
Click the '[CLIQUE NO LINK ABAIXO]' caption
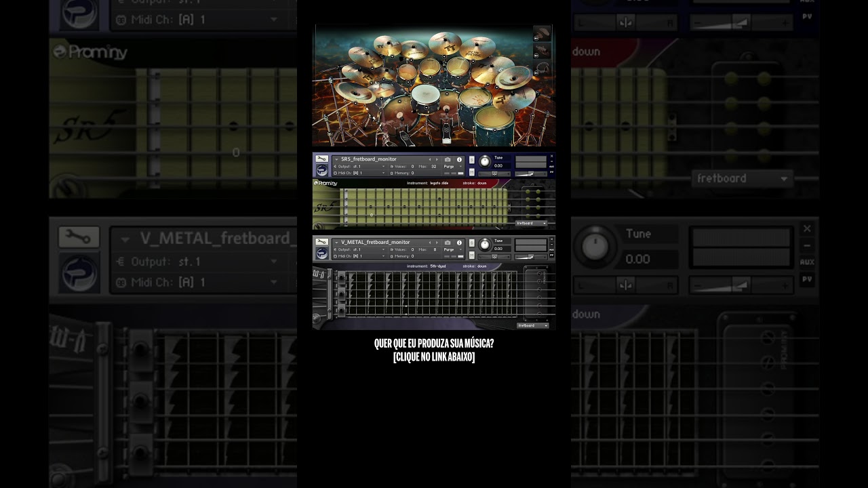pyautogui.click(x=434, y=357)
